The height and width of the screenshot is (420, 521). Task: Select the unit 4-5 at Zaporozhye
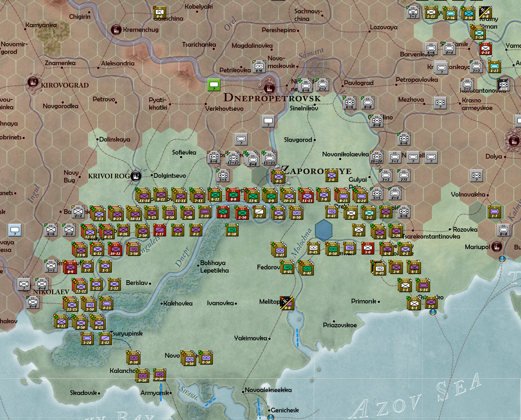(278, 177)
